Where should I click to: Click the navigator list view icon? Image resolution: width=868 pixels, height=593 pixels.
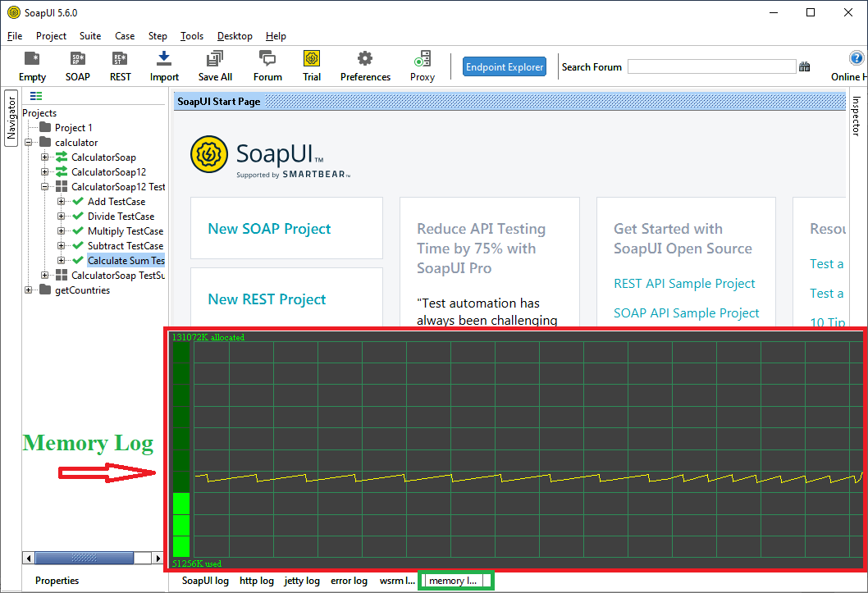pyautogui.click(x=36, y=96)
